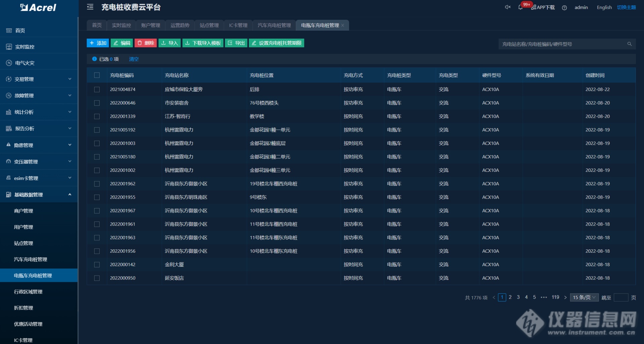This screenshot has height=344, width=644.
Task: Click the 导入 import button
Action: coord(170,43)
